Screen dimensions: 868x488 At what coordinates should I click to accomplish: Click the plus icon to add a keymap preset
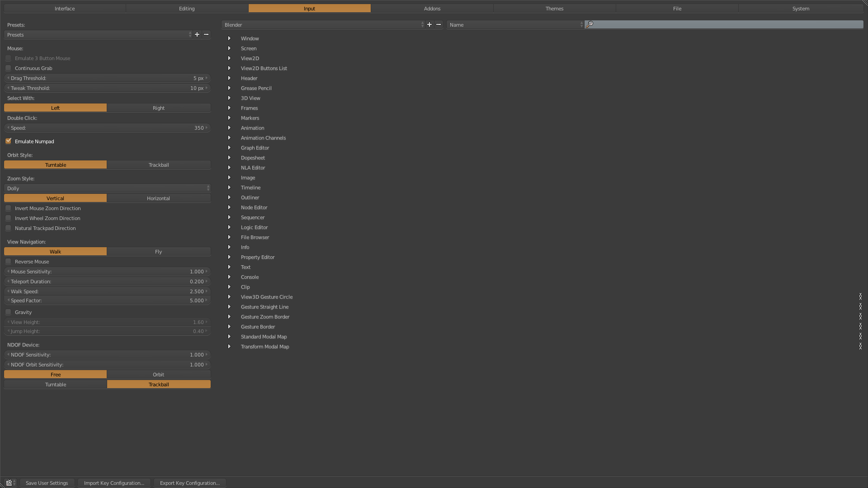pos(197,34)
